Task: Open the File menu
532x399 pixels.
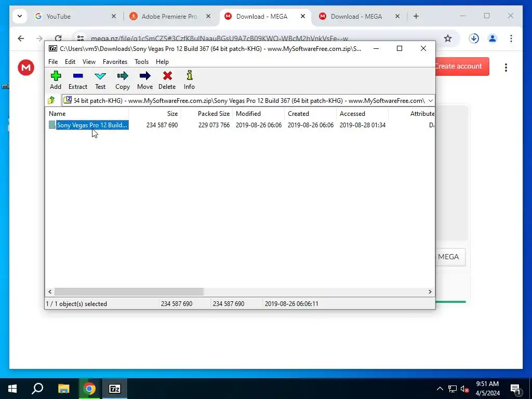Action: (x=53, y=62)
